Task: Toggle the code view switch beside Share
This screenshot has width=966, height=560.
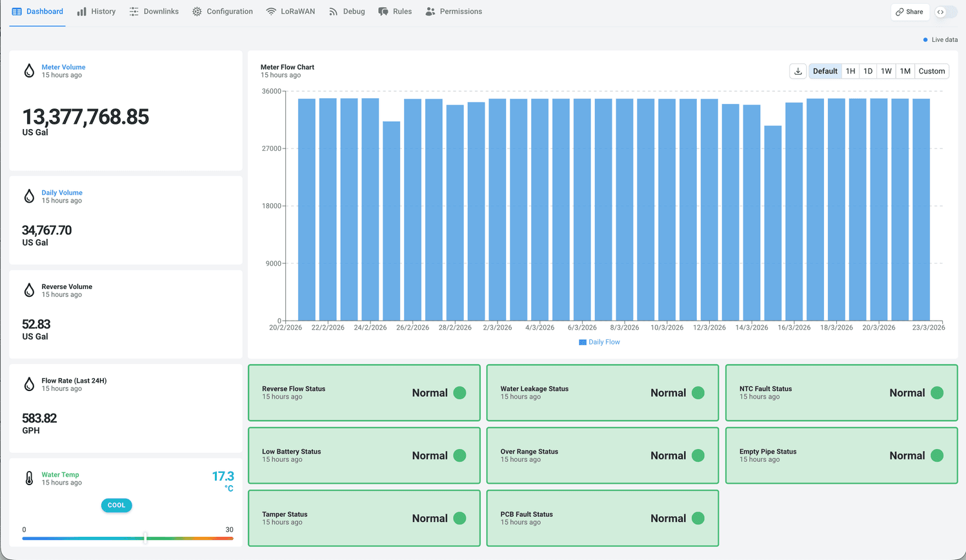Action: pyautogui.click(x=945, y=12)
